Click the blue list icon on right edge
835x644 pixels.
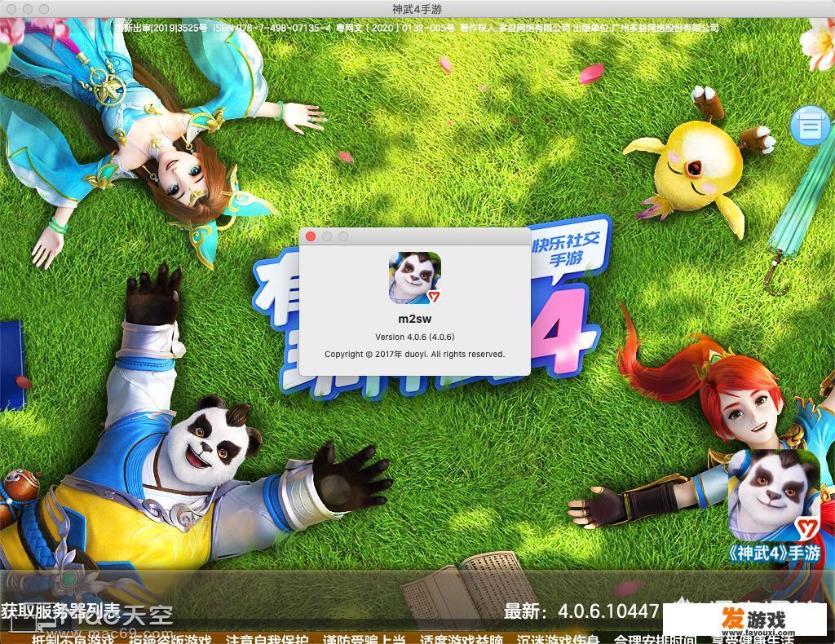810,126
